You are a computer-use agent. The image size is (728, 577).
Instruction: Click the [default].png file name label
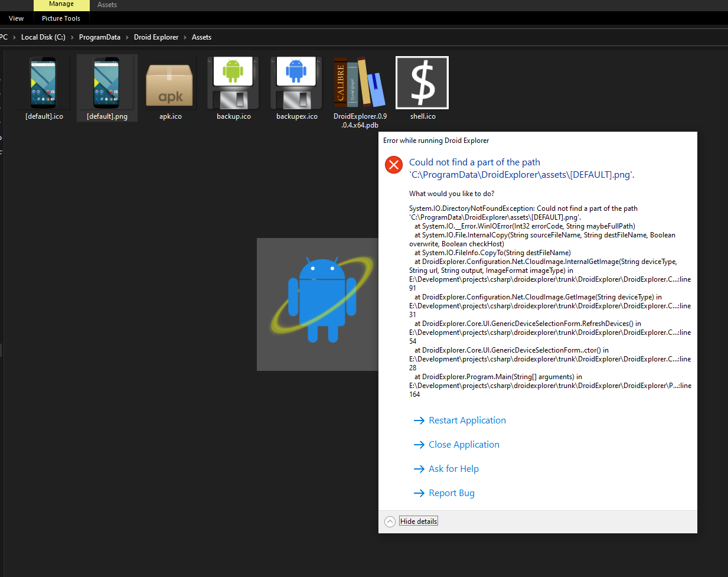(x=107, y=116)
